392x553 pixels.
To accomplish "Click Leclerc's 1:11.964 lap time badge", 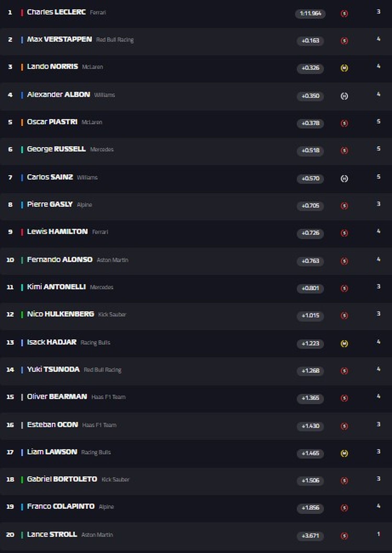I will (310, 13).
